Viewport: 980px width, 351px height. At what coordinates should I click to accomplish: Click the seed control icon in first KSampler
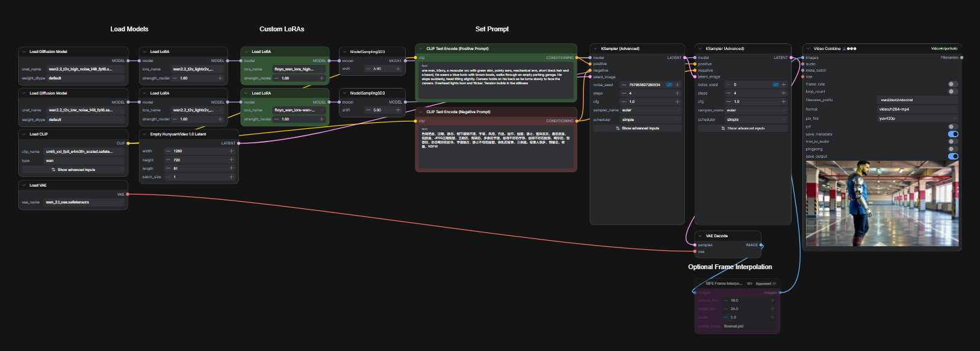669,85
